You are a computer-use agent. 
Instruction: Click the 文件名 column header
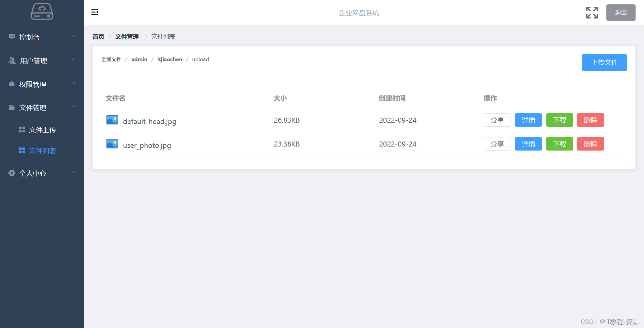coord(115,98)
